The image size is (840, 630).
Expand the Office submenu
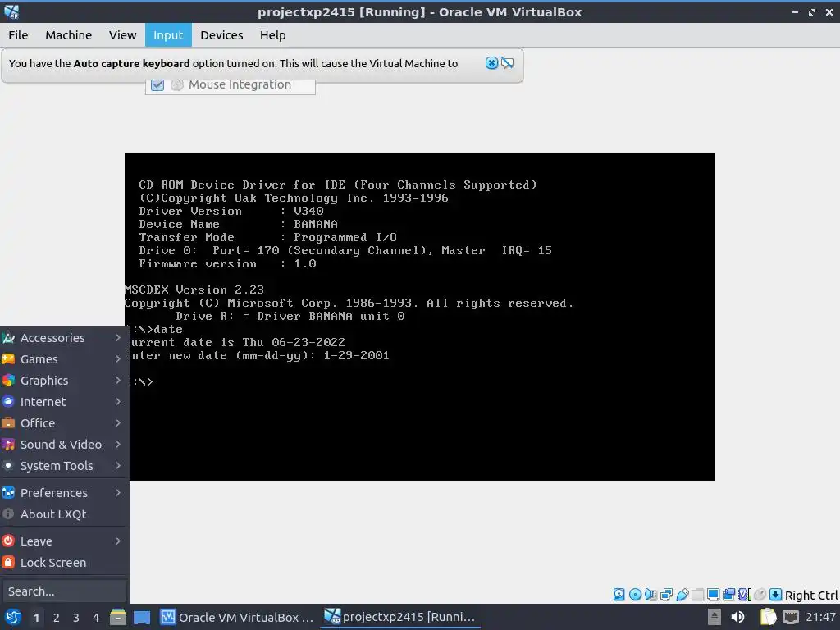click(63, 423)
